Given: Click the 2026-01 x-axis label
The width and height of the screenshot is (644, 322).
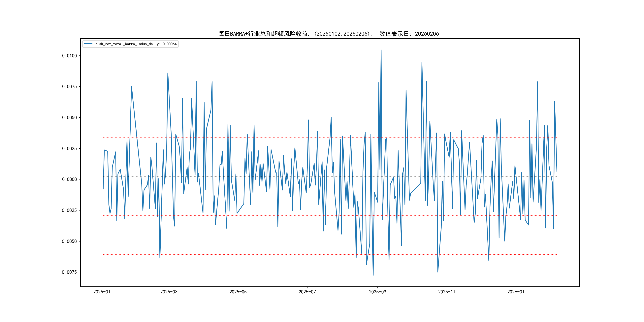Looking at the screenshot, I should 516,292.
